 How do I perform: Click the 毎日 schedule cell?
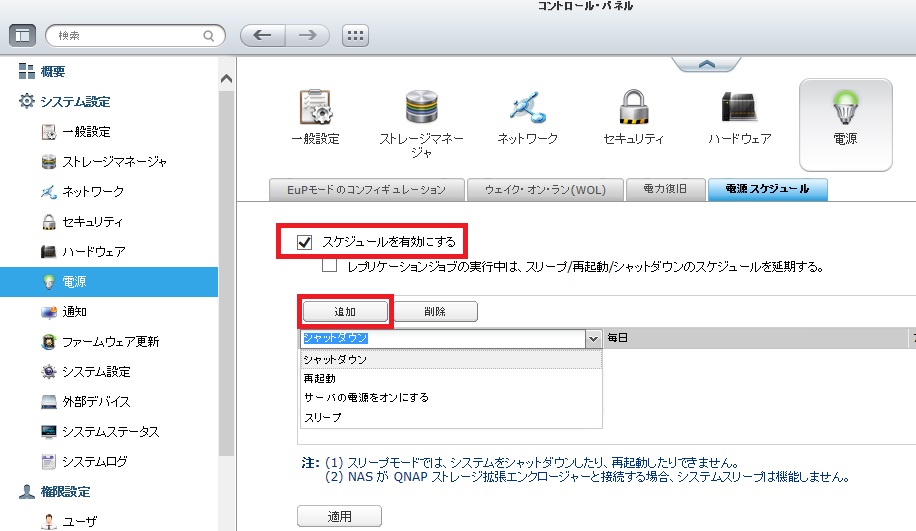(755, 338)
